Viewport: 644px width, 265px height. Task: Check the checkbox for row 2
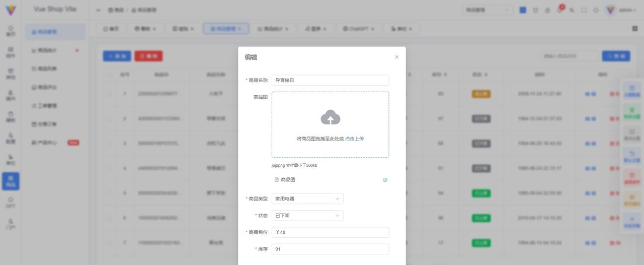click(x=109, y=118)
